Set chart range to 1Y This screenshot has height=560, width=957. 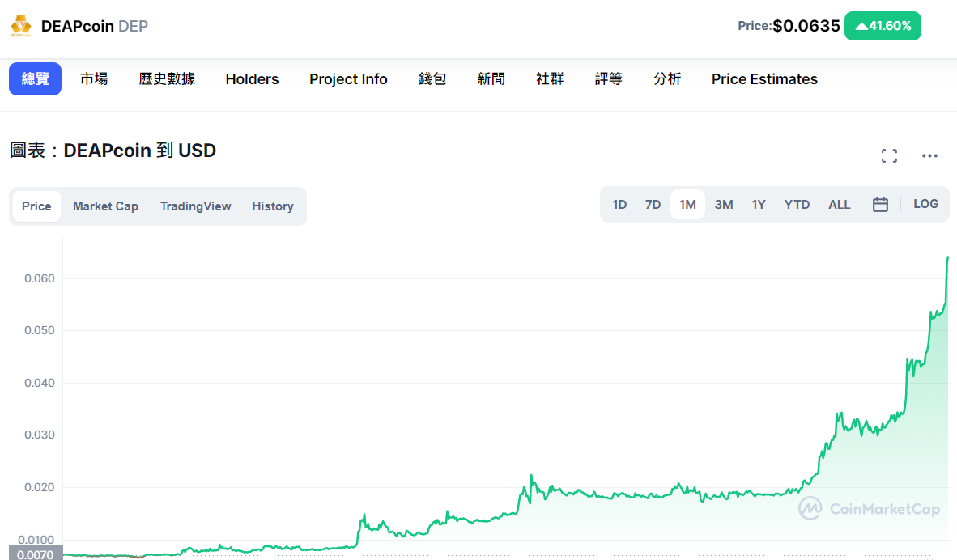(759, 205)
